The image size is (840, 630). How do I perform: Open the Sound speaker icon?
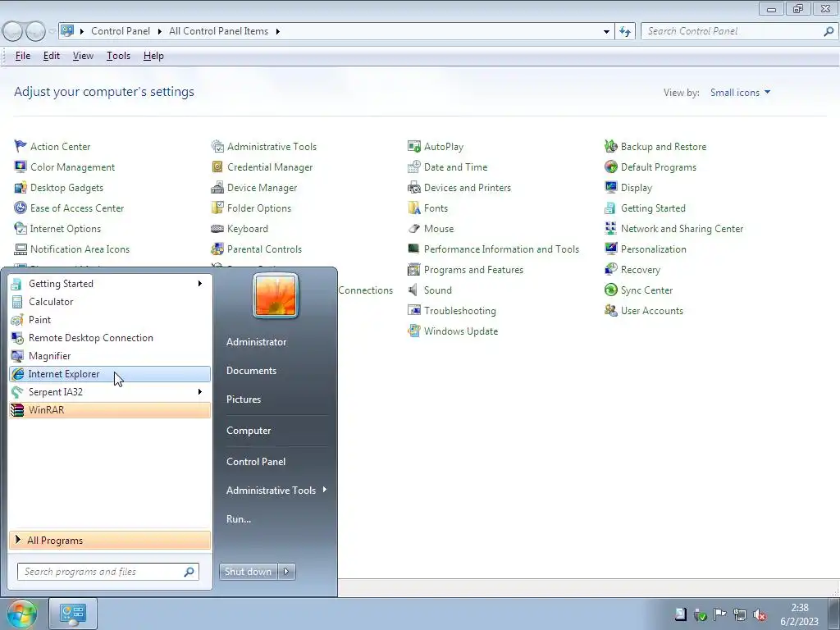[x=413, y=290]
